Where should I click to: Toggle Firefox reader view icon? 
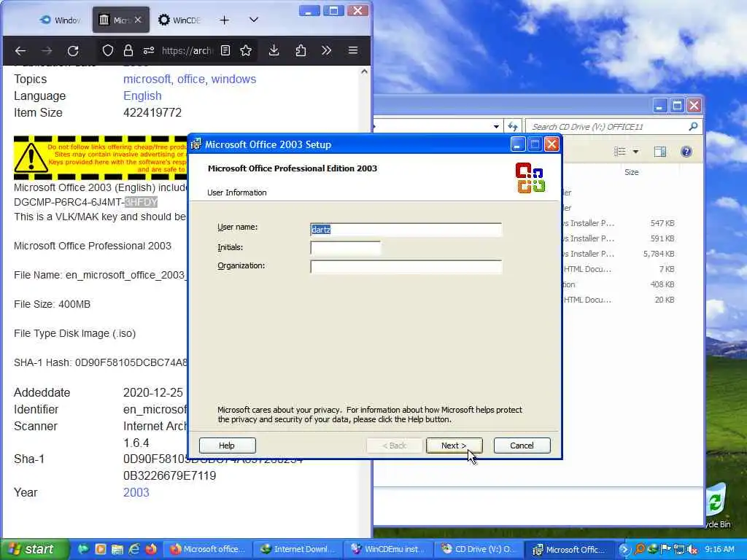click(225, 50)
